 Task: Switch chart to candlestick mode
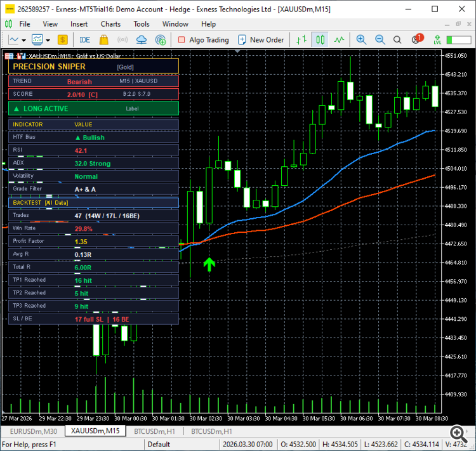320,40
